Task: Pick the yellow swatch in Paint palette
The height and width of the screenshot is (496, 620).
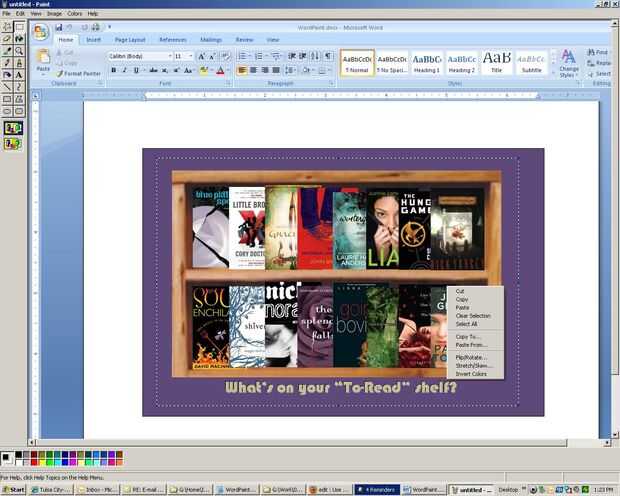Action: tap(42, 462)
